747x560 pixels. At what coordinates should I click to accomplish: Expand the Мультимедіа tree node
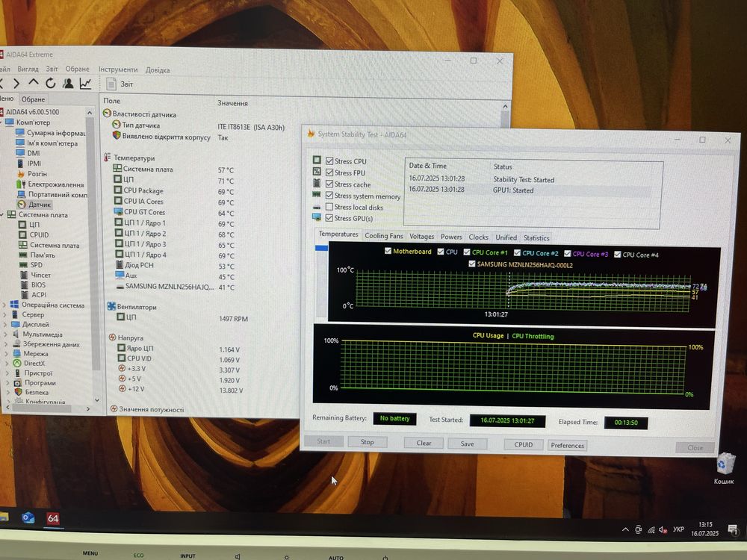pyautogui.click(x=5, y=335)
